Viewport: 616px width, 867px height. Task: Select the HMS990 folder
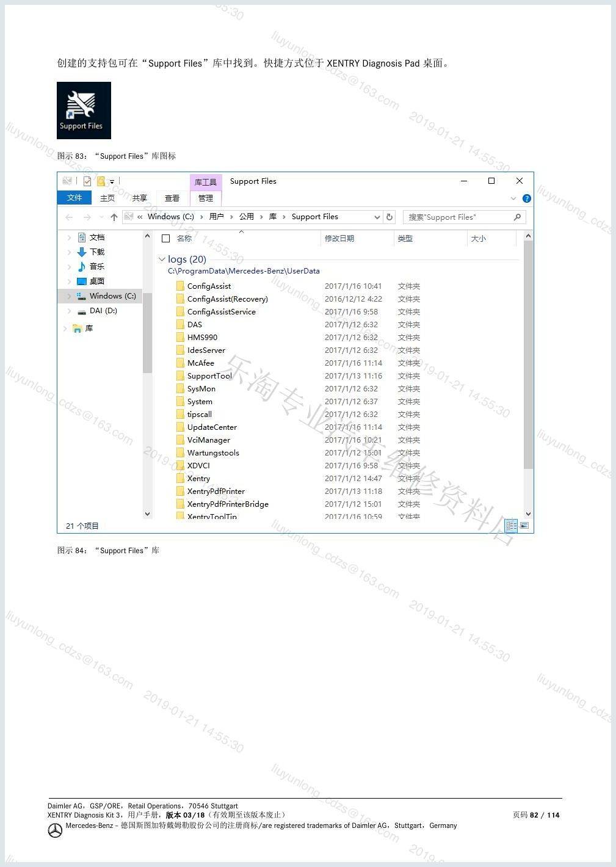point(202,338)
